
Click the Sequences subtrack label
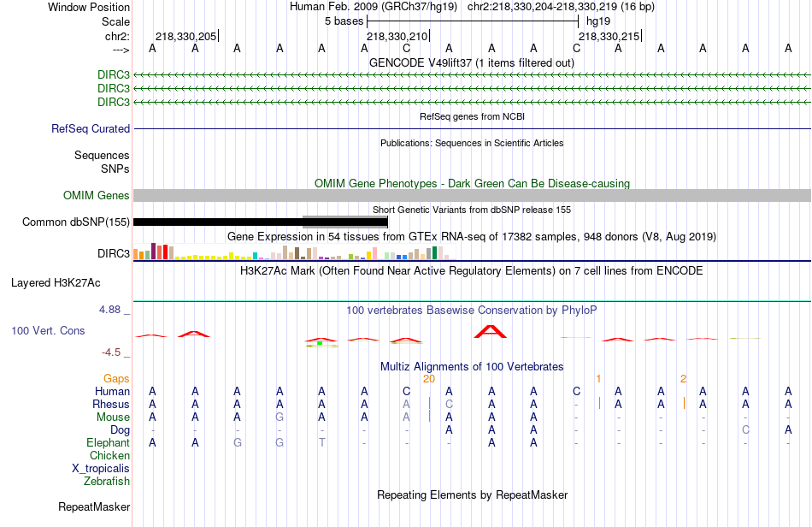102,155
